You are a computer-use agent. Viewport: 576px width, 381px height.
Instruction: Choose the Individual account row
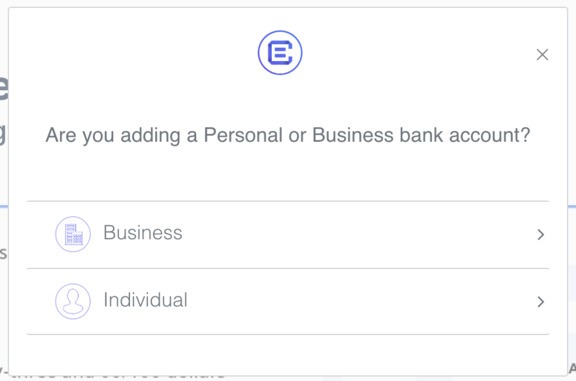288,302
